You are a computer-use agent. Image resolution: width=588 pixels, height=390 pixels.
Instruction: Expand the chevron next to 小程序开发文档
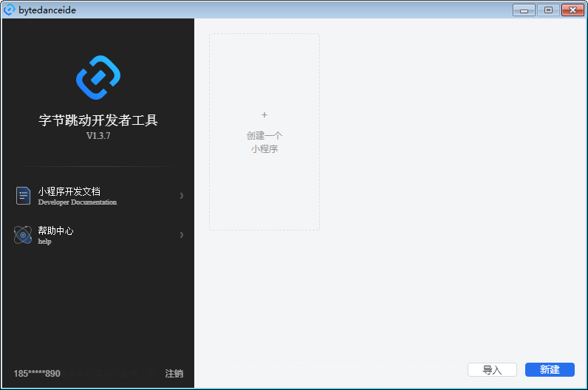click(x=181, y=196)
